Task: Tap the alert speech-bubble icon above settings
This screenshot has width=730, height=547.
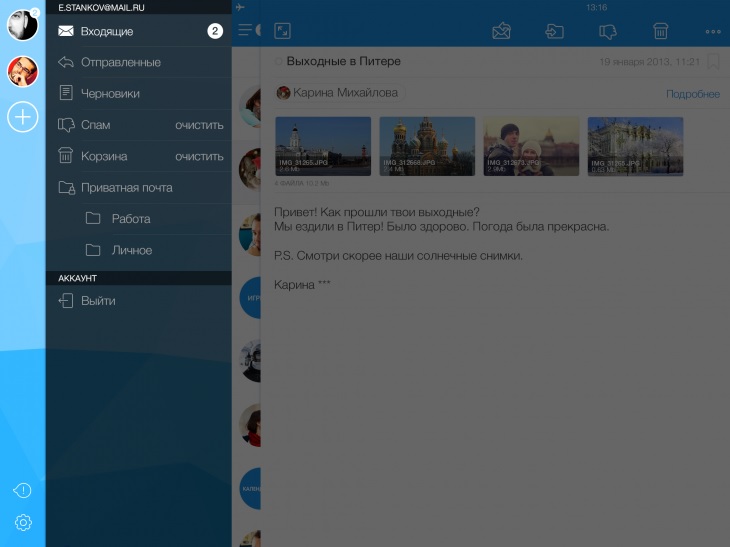Action: coord(22,490)
